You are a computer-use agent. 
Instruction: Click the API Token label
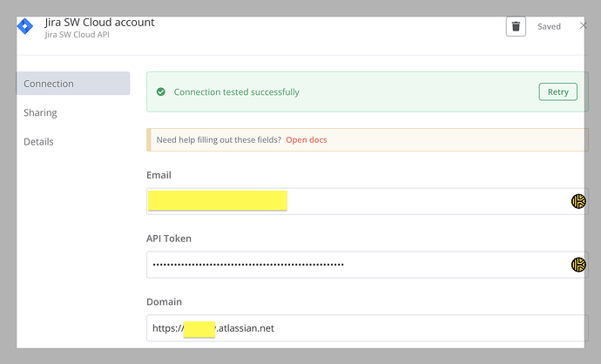(x=169, y=238)
